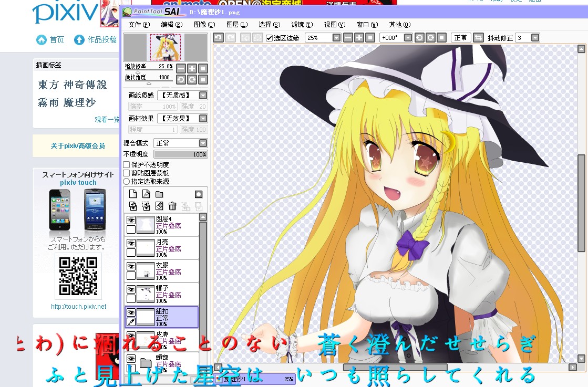This screenshot has height=387, width=588.
Task: Hide the 衣服 layer
Action: tap(131, 266)
